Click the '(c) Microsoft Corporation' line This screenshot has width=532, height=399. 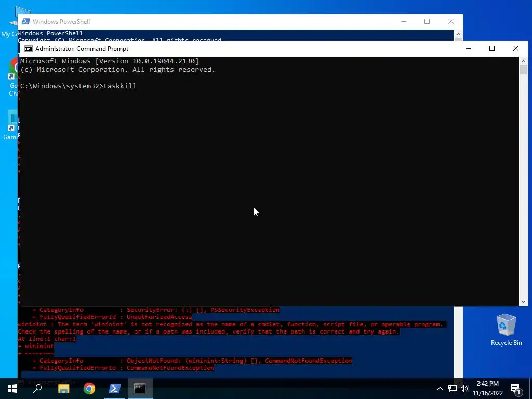click(117, 69)
